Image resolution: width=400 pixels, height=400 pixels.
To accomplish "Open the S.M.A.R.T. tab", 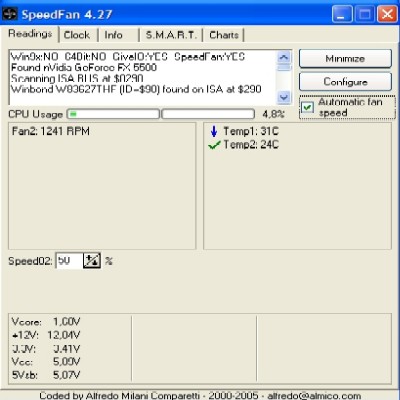I will tap(171, 35).
